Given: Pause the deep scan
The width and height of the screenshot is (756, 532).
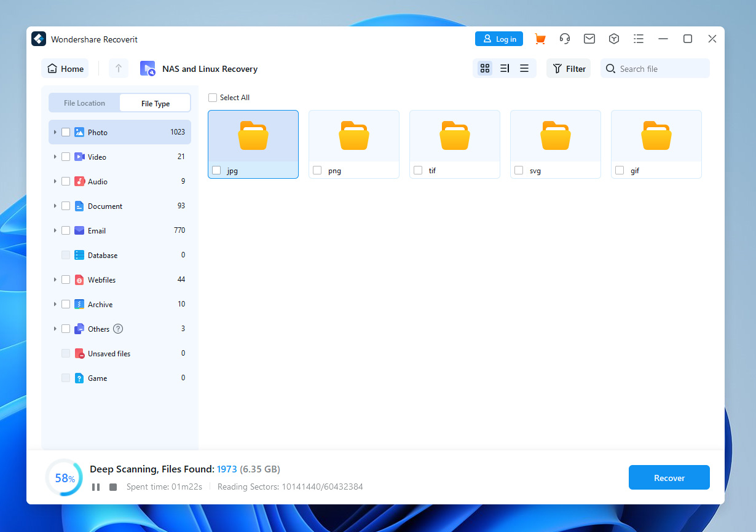Looking at the screenshot, I should point(96,487).
